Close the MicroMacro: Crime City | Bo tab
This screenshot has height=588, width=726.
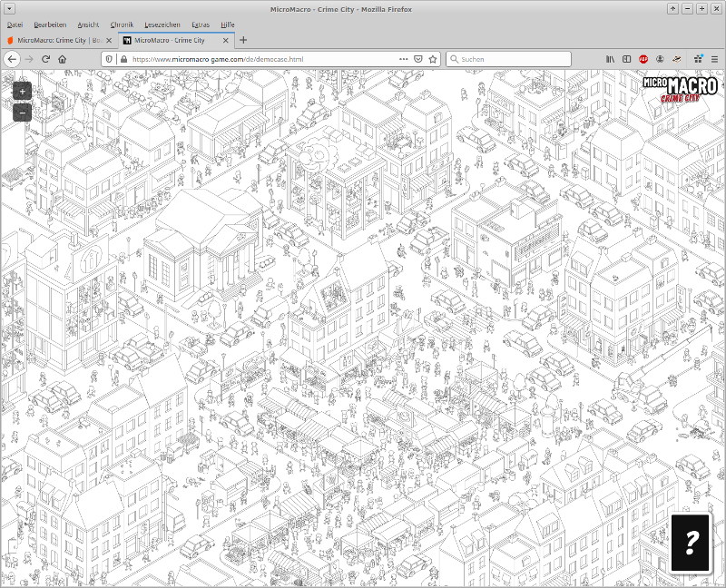coord(109,40)
